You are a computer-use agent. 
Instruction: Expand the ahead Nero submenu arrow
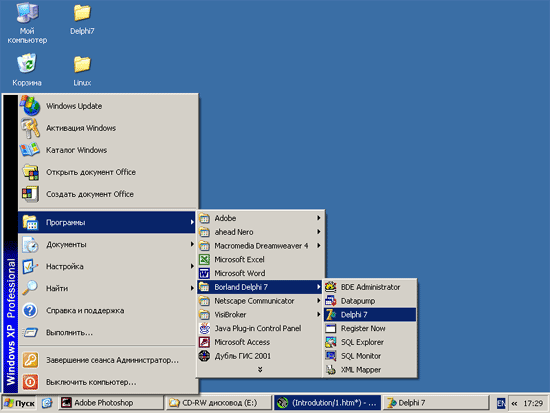click(318, 232)
